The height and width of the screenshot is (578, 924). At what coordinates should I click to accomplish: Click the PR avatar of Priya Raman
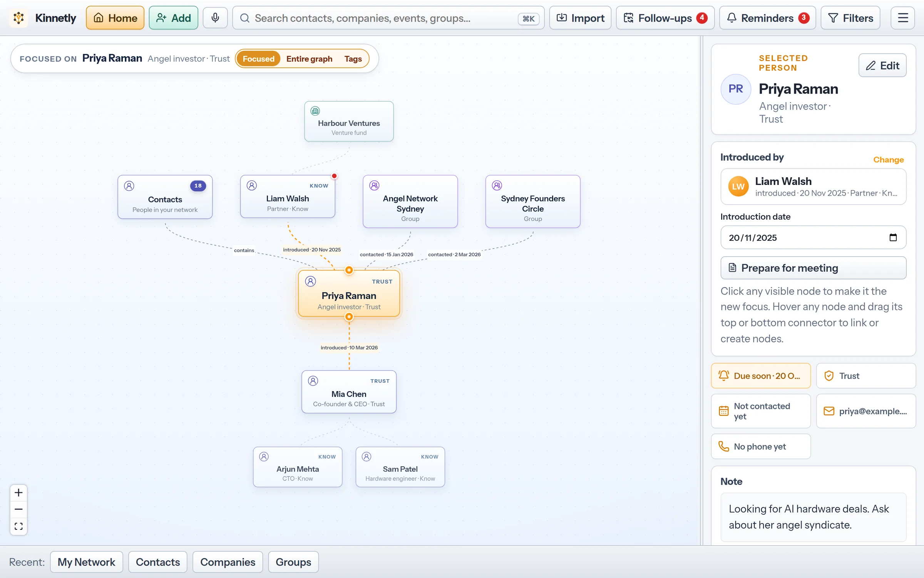736,89
